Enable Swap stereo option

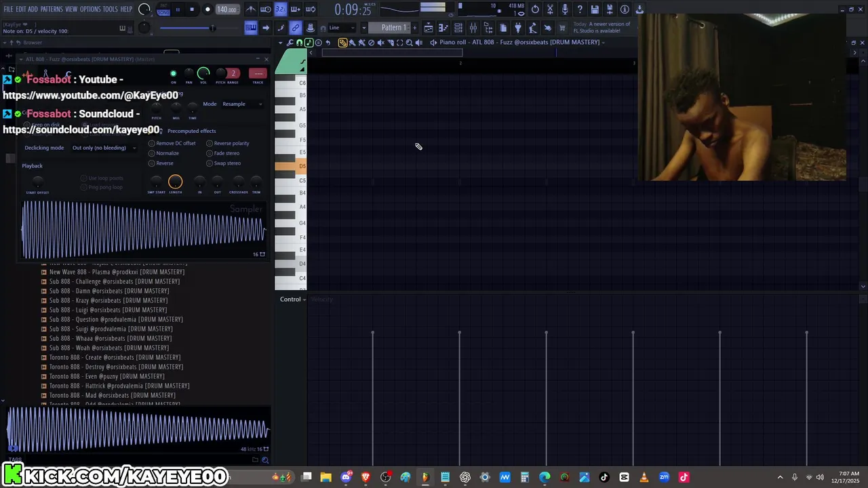click(223, 163)
